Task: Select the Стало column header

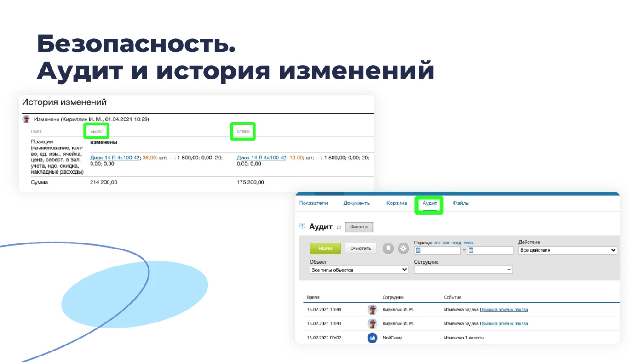Action: (x=243, y=131)
